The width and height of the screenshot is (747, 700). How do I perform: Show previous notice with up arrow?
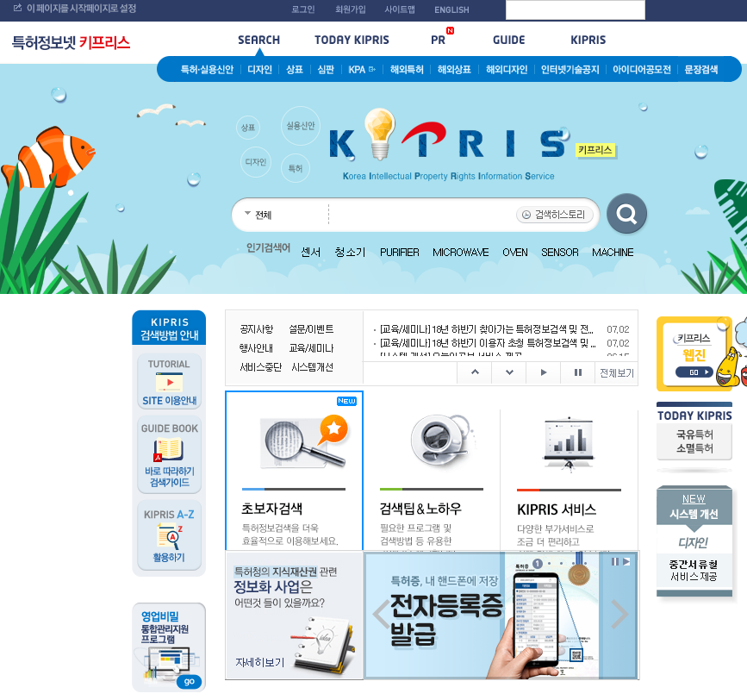click(x=475, y=372)
